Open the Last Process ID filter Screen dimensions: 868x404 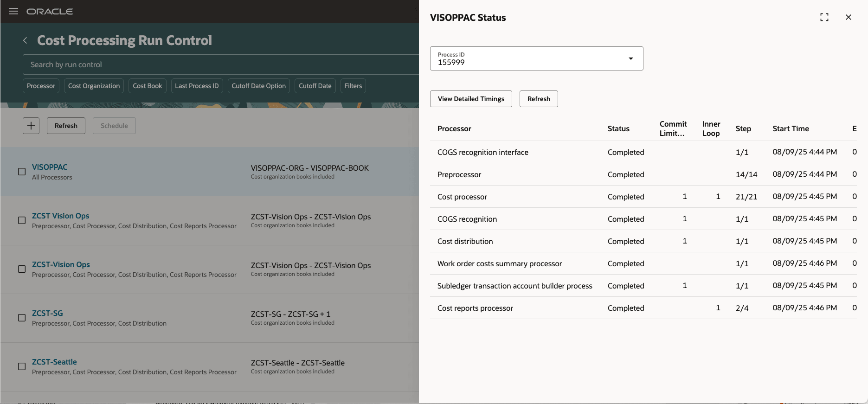[197, 86]
